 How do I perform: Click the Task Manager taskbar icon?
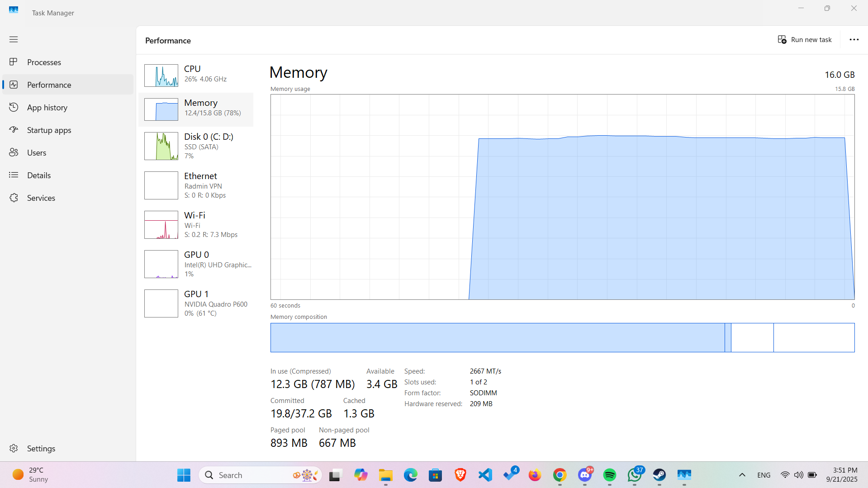(x=684, y=475)
